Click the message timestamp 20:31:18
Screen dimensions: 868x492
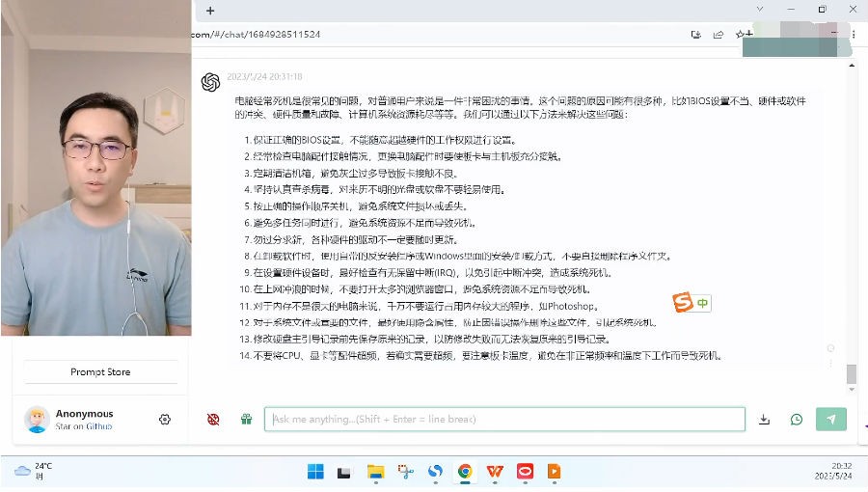click(264, 76)
